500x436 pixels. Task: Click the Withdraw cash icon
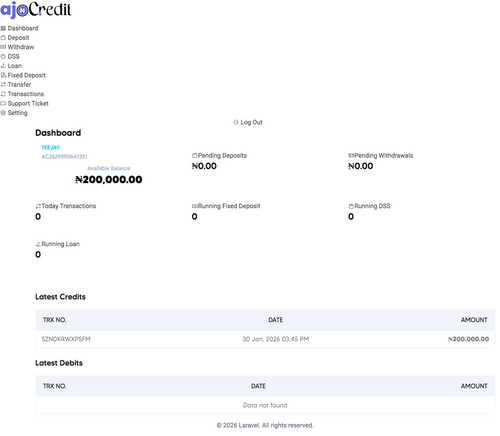coord(3,47)
